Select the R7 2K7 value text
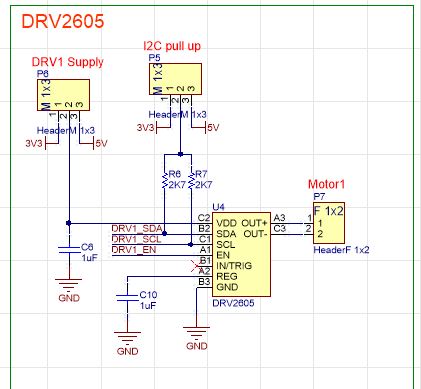 (203, 185)
